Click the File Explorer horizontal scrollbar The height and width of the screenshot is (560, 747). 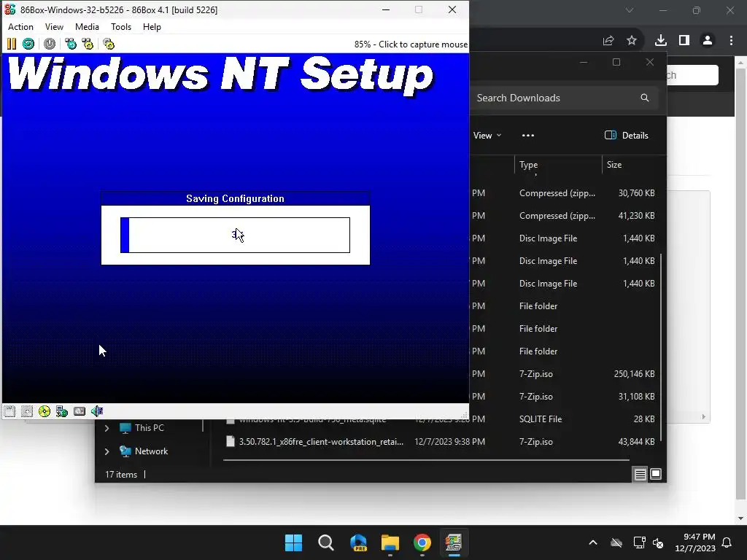pyautogui.click(x=426, y=460)
